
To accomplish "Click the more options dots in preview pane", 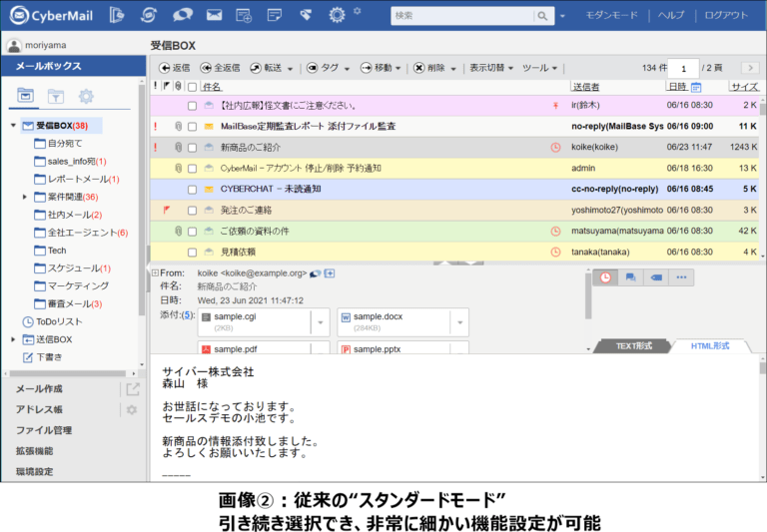I will (681, 277).
